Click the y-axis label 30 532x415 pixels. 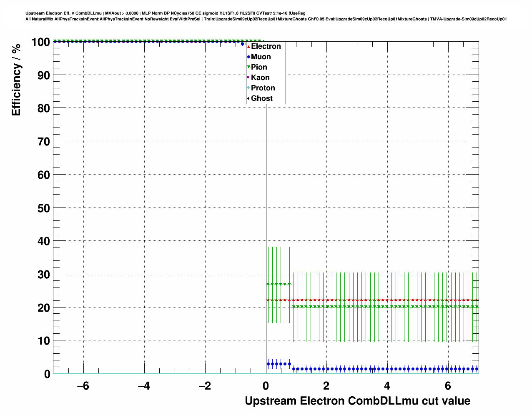pyautogui.click(x=43, y=275)
